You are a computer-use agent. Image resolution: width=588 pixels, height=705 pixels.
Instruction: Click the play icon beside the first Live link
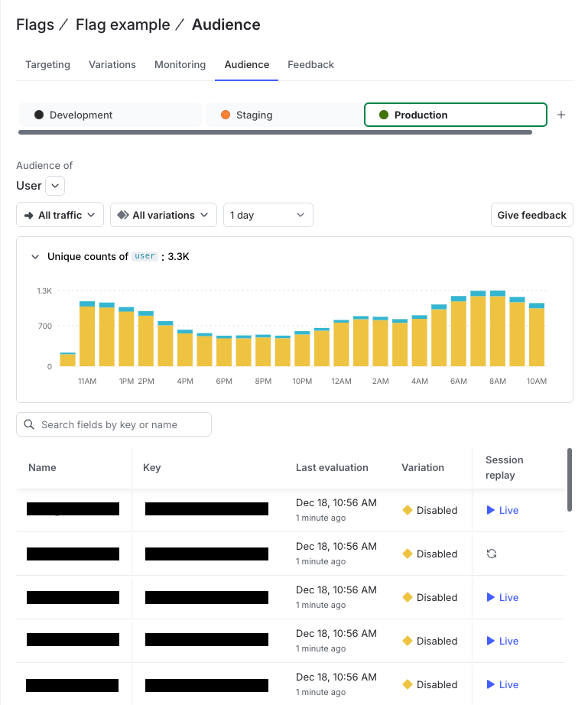click(490, 510)
